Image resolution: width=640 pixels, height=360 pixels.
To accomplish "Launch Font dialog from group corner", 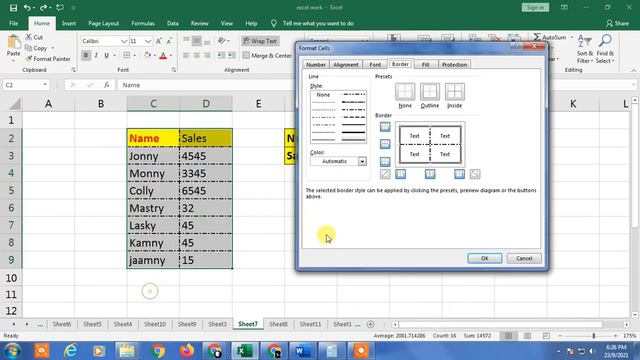I will (x=173, y=70).
